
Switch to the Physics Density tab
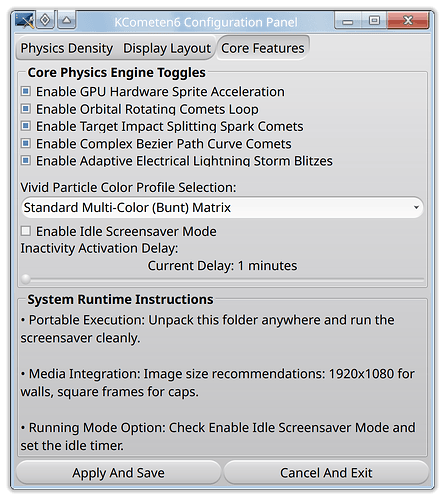[67, 48]
